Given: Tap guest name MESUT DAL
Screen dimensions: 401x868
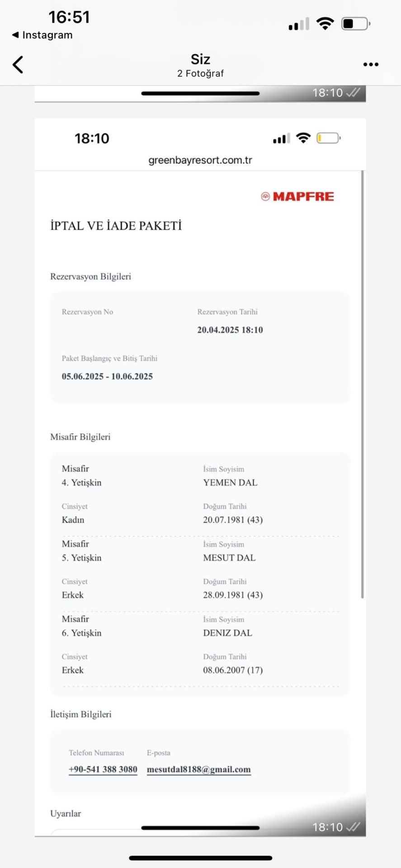Looking at the screenshot, I should tap(229, 558).
